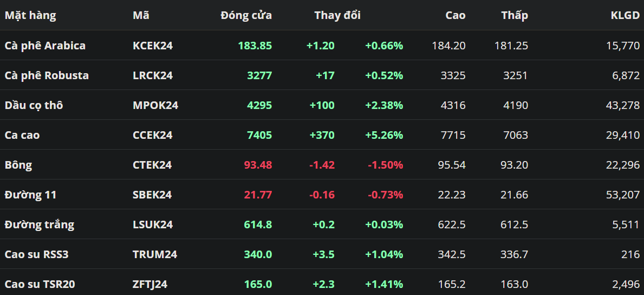Image resolution: width=644 pixels, height=295 pixels.
Task: Click ticker code KCEK24
Action: [153, 46]
